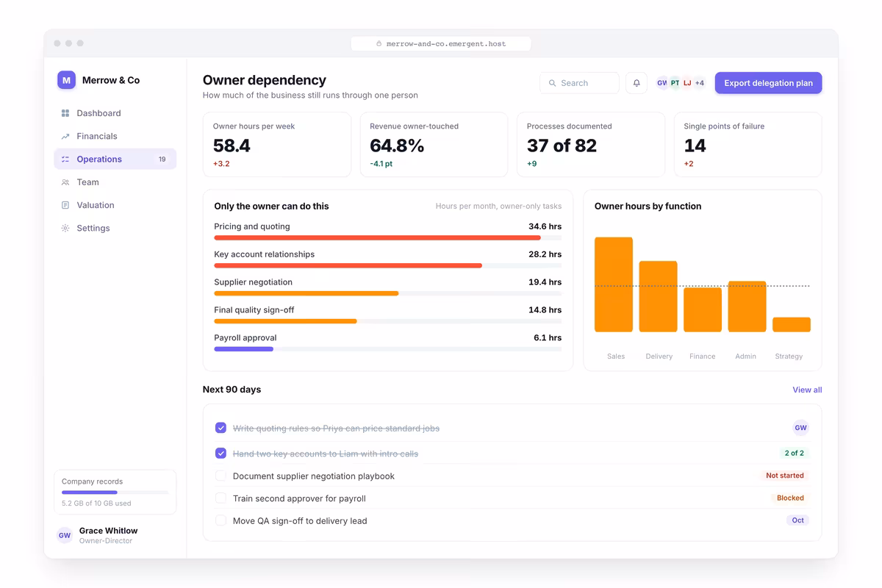Open Settings page
The width and height of the screenshot is (882, 588).
click(x=115, y=228)
